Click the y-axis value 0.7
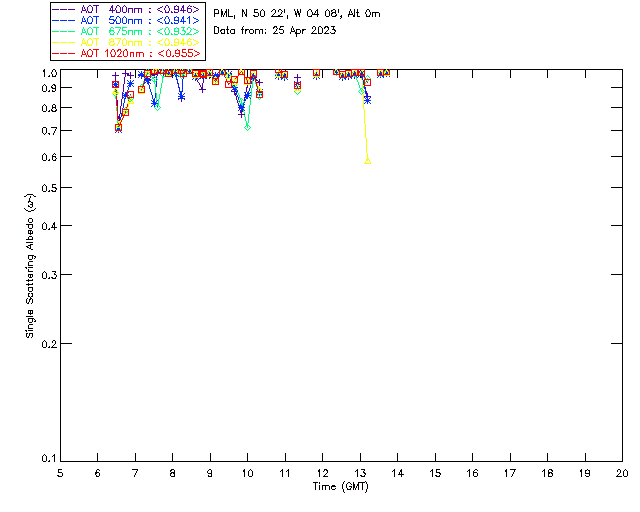640x512 pixels. 49,131
